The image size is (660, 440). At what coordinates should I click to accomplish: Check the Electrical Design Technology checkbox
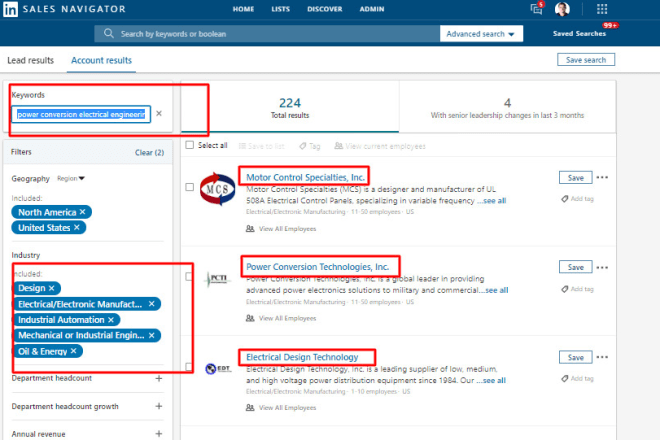(189, 367)
